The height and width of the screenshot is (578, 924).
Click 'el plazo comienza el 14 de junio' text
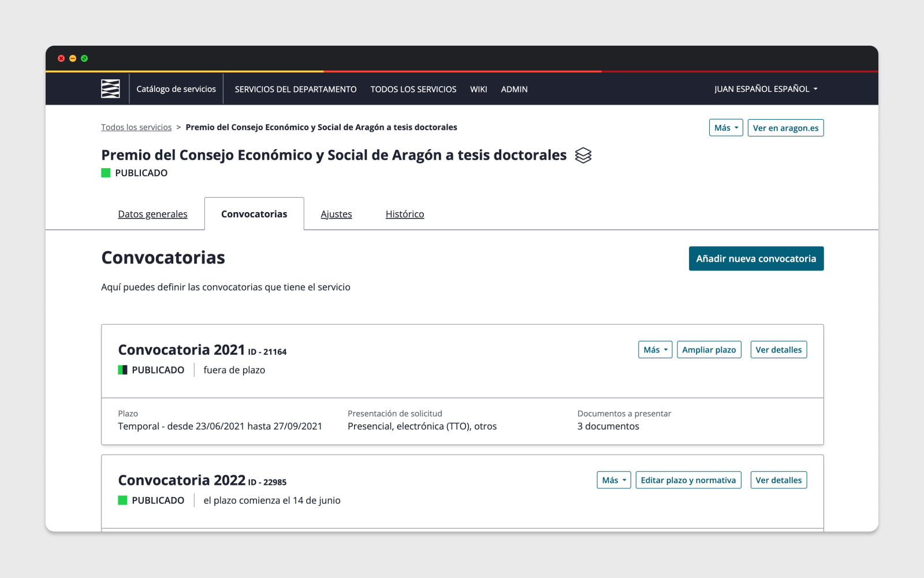coord(272,501)
